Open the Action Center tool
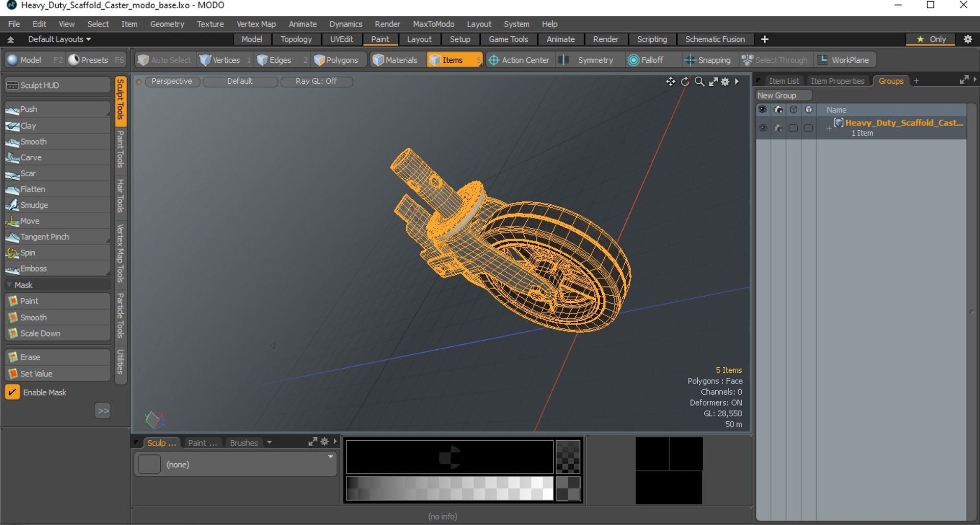 pyautogui.click(x=519, y=60)
